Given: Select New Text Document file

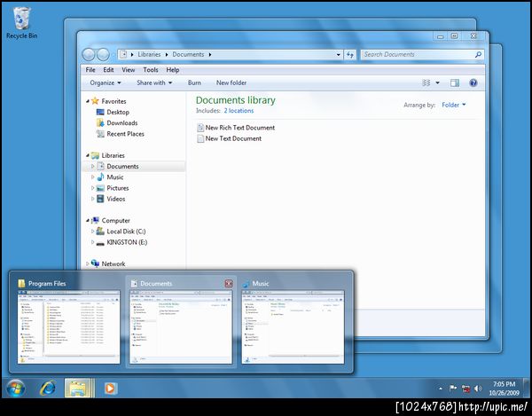Looking at the screenshot, I should point(229,138).
